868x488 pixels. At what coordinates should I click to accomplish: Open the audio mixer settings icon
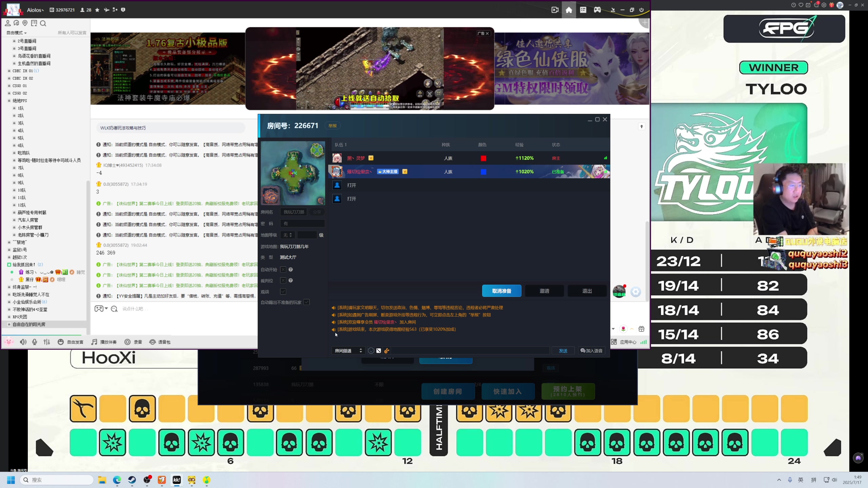click(47, 342)
